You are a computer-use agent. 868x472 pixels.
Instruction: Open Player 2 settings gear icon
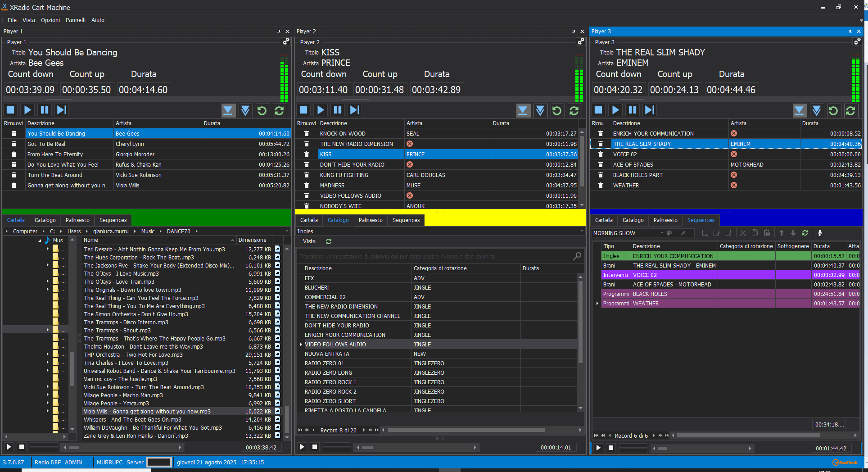(x=581, y=41)
